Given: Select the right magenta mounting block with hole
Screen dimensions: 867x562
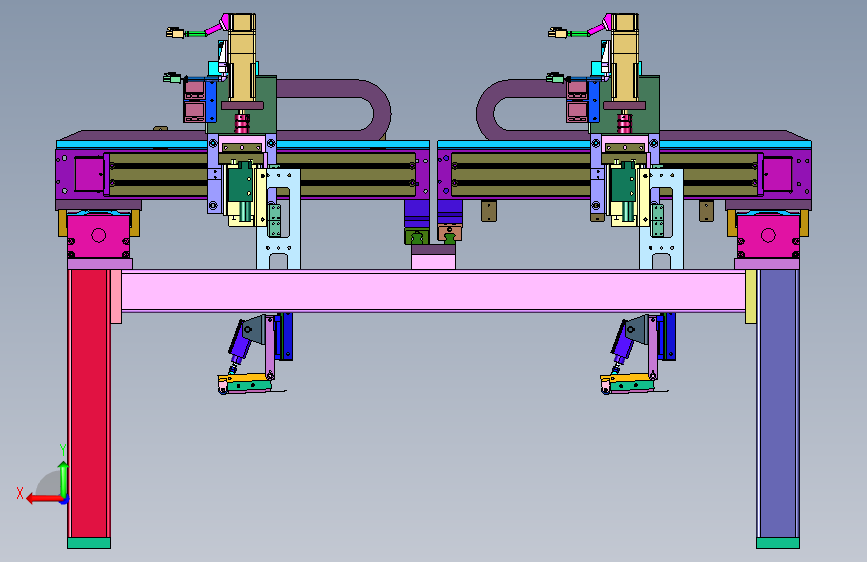Looking at the screenshot, I should pyautogui.click(x=768, y=236).
